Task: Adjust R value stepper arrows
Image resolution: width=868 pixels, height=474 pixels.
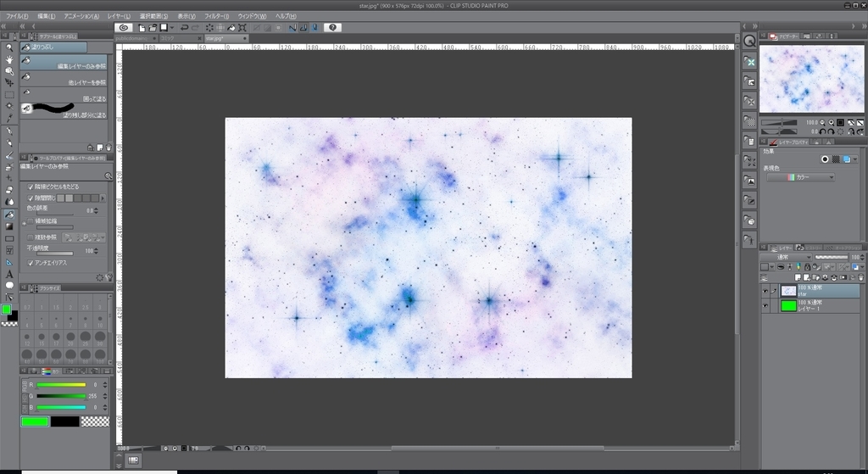Action: coord(105,385)
